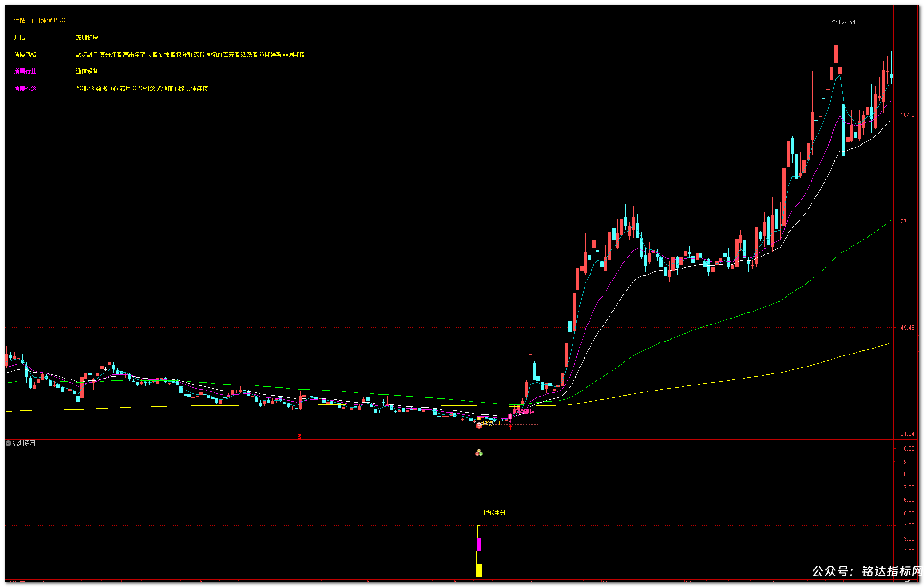Click the 深圳板块 region value

pos(87,37)
